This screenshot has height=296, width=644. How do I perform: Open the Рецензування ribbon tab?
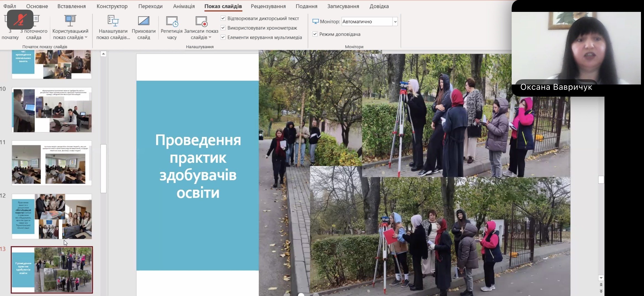click(x=268, y=6)
